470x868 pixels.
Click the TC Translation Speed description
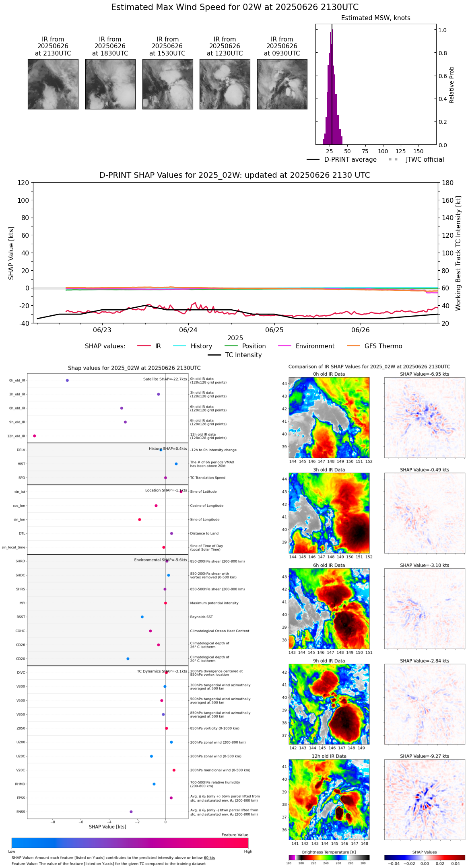click(x=208, y=478)
